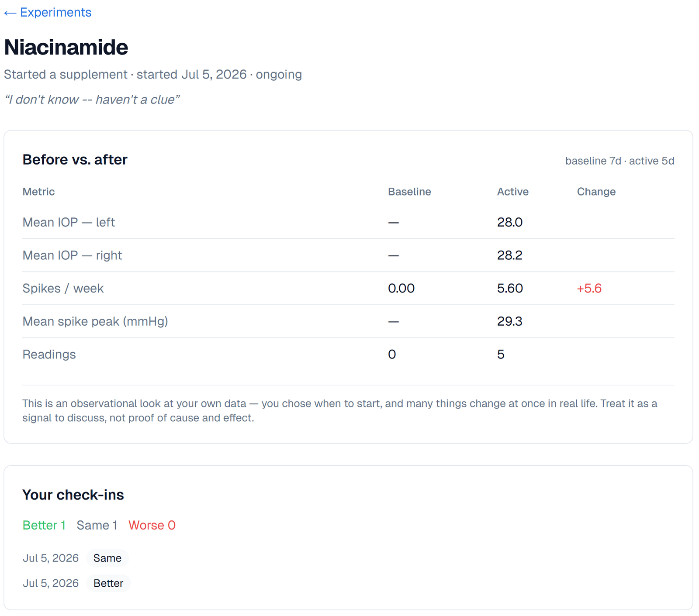Click the Active column header
The width and height of the screenshot is (699, 616).
512,192
